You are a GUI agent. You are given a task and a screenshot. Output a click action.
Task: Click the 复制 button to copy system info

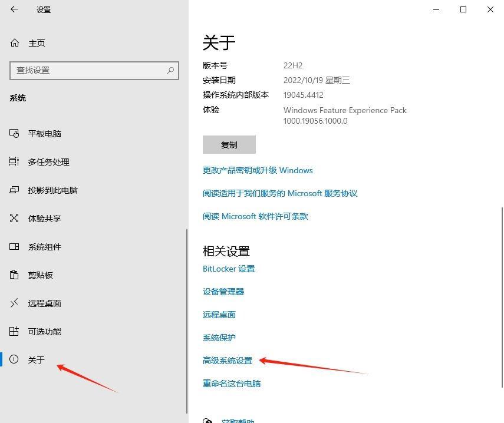pos(229,144)
